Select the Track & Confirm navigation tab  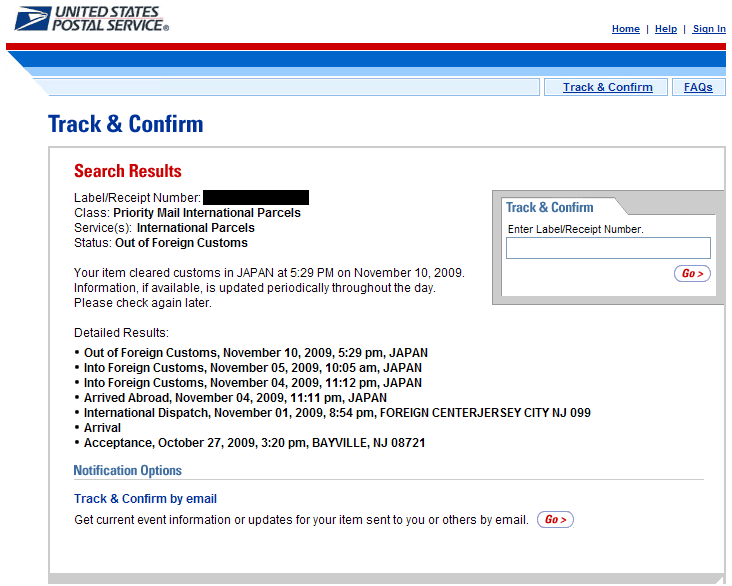click(x=607, y=87)
